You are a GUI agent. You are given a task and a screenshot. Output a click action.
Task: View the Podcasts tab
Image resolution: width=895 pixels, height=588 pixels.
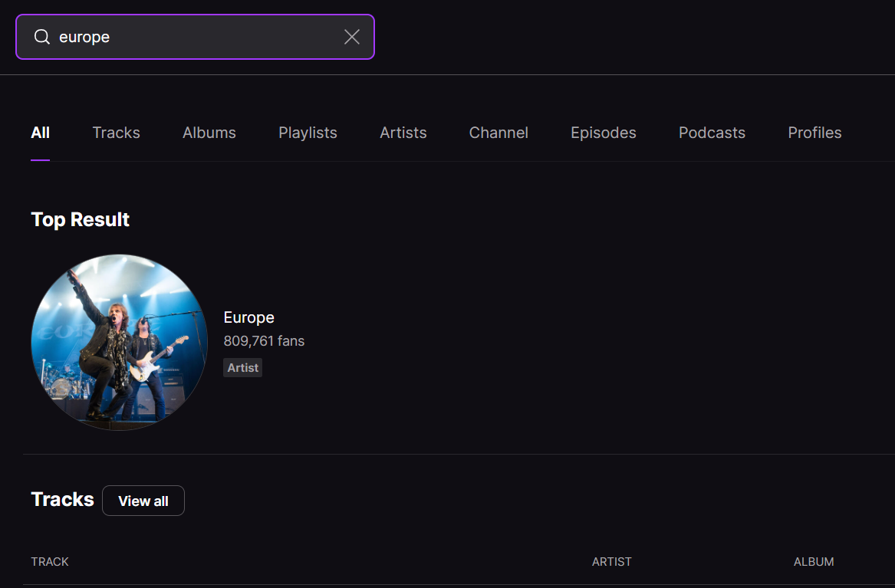[x=712, y=133]
